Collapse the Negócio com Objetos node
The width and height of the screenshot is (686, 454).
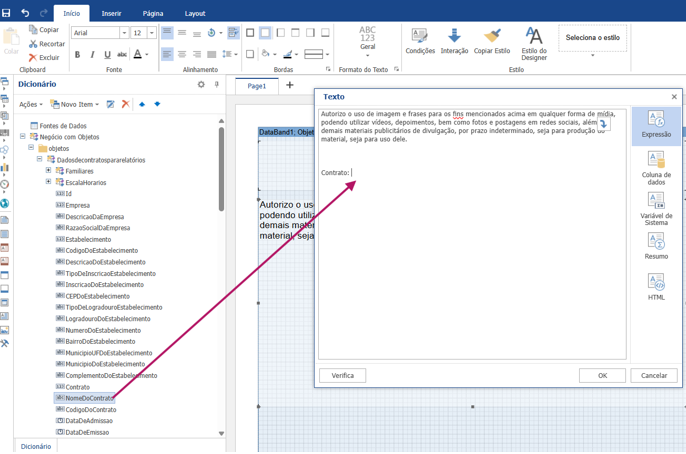coord(23,136)
